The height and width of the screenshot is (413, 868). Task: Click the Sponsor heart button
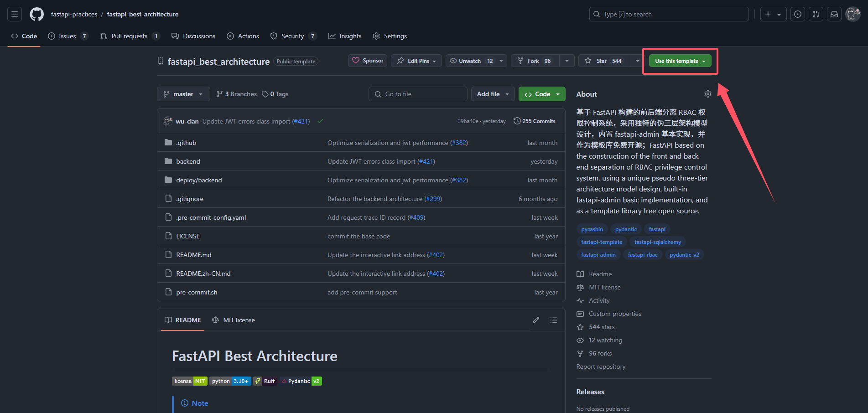(x=368, y=61)
